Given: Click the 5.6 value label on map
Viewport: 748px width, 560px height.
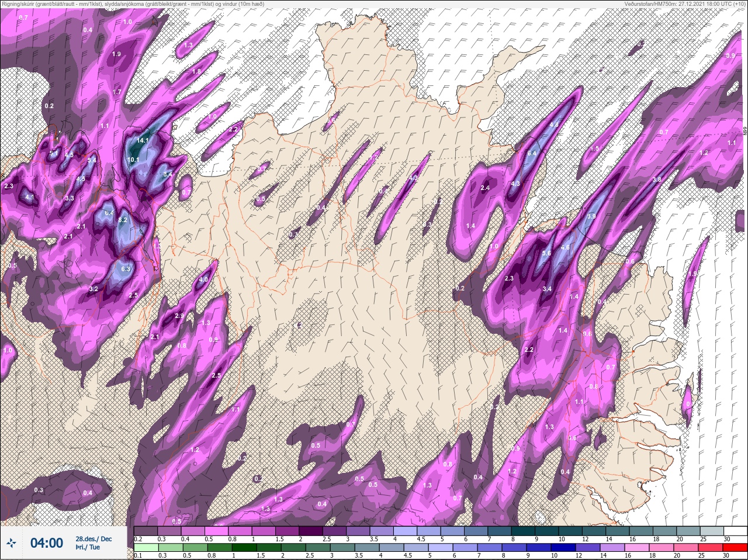Looking at the screenshot, I should (547, 253).
